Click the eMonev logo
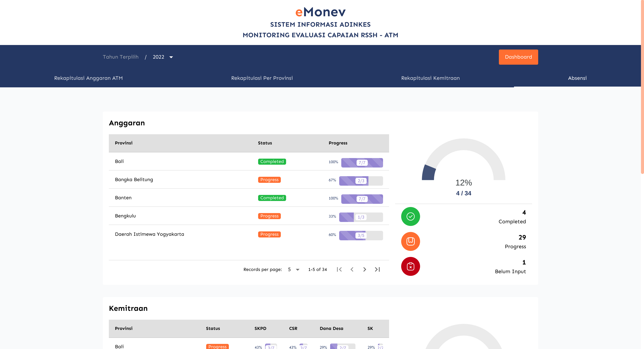Viewport: 644px width, 349px height. [320, 12]
